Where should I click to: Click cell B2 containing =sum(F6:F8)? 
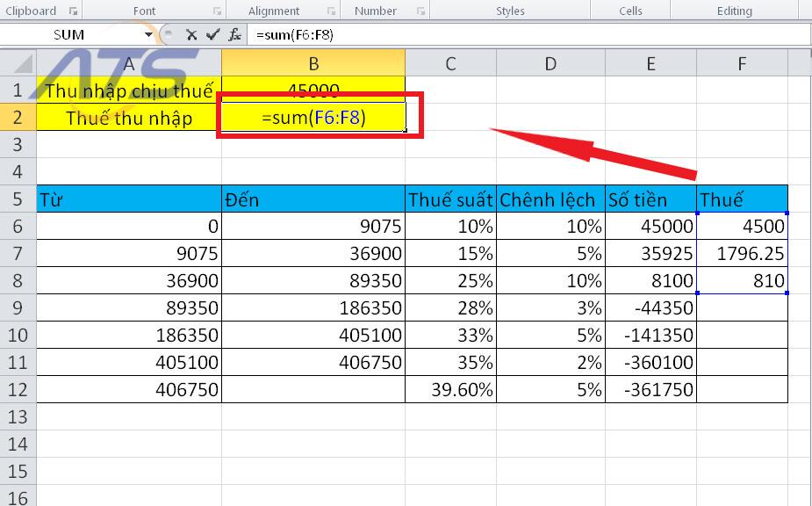pos(313,118)
